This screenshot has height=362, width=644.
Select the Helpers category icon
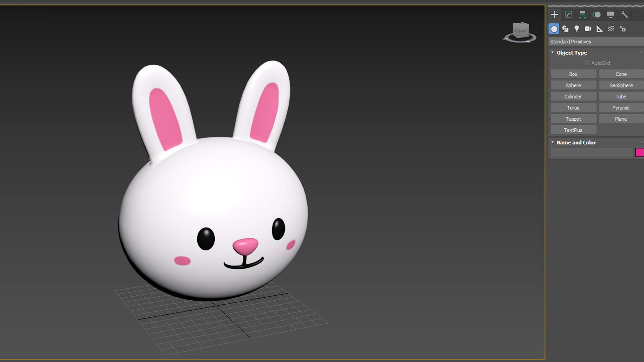coord(600,29)
